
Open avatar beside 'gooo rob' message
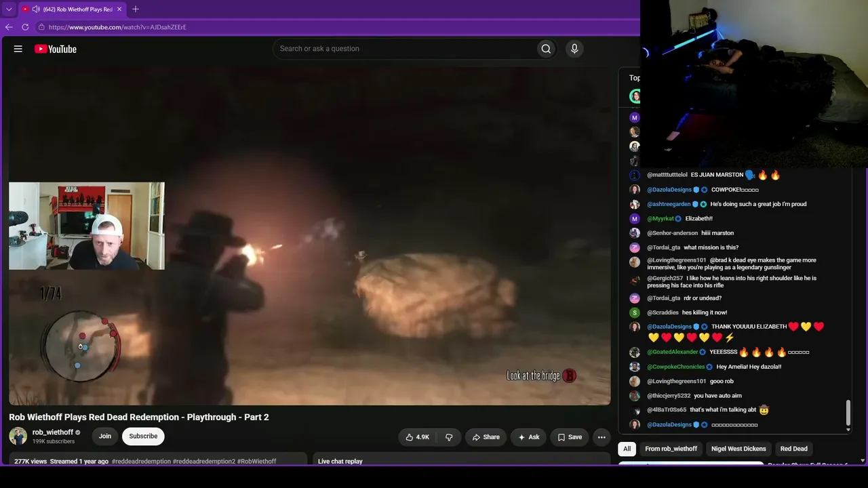tap(635, 382)
